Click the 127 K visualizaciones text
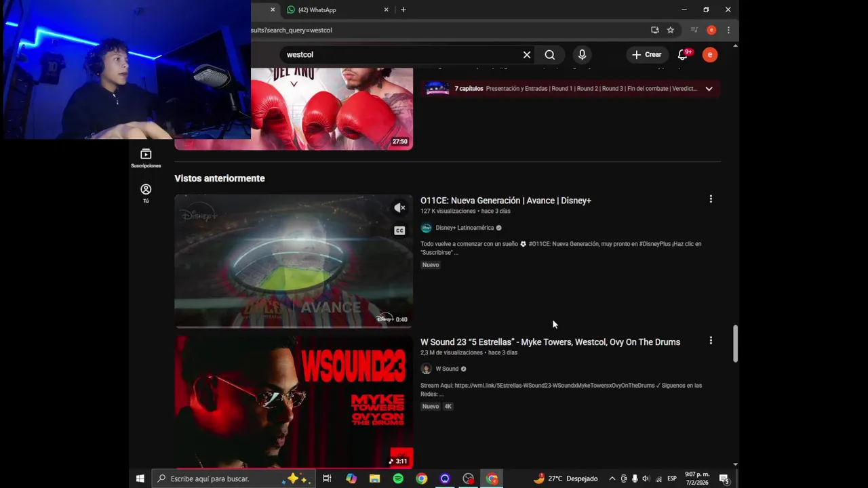The height and width of the screenshot is (488, 868). pos(448,211)
